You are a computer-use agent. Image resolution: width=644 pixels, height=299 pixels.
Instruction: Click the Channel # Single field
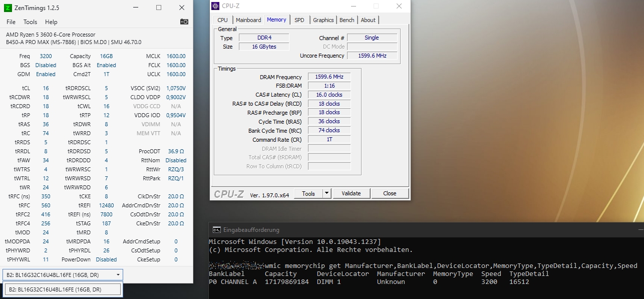tap(372, 38)
